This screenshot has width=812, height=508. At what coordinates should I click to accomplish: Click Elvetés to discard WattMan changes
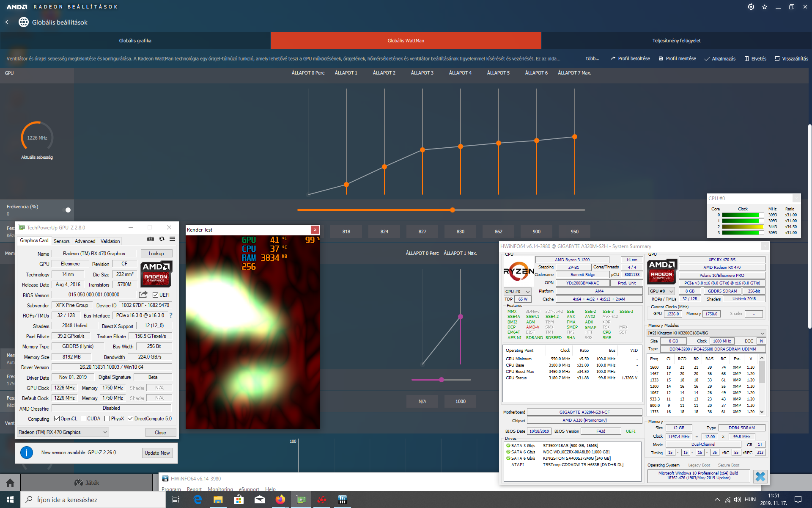tap(755, 58)
